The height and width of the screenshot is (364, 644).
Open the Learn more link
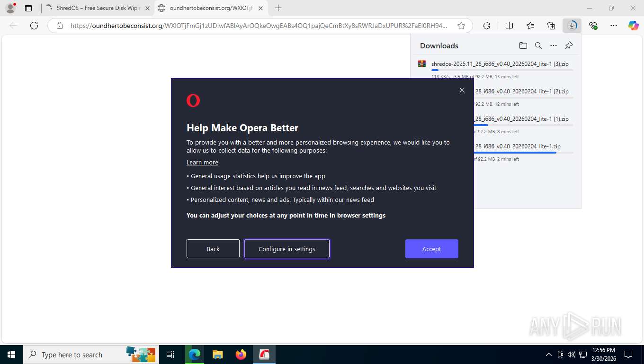click(202, 162)
